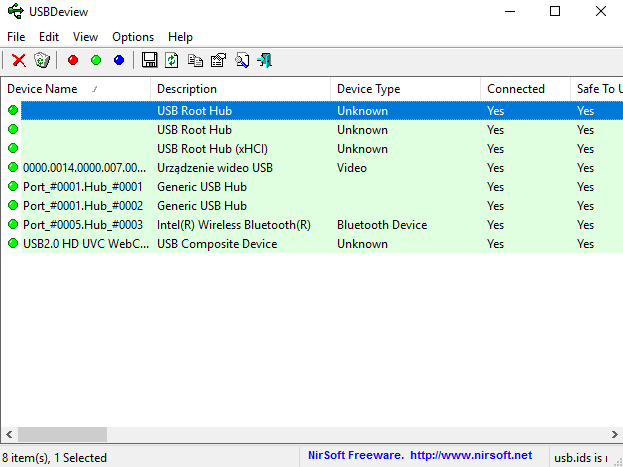Select the Port_#0001.Hub_#0002 device
This screenshot has width=623, height=467.
(83, 206)
